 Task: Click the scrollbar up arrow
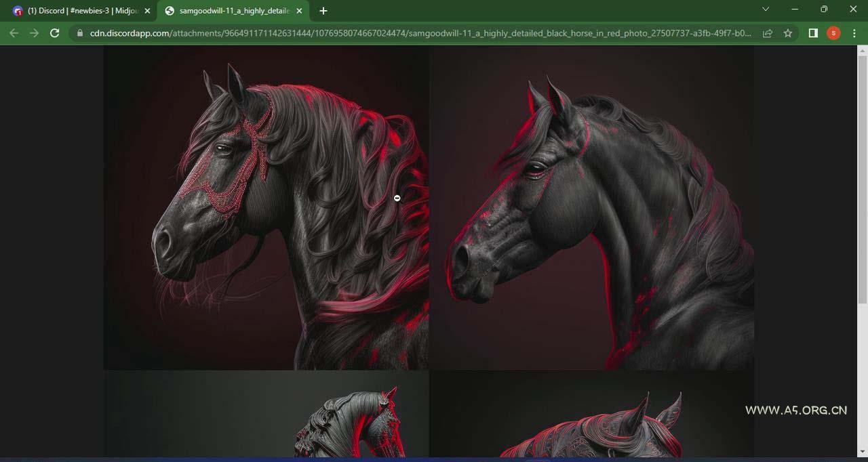coord(863,50)
